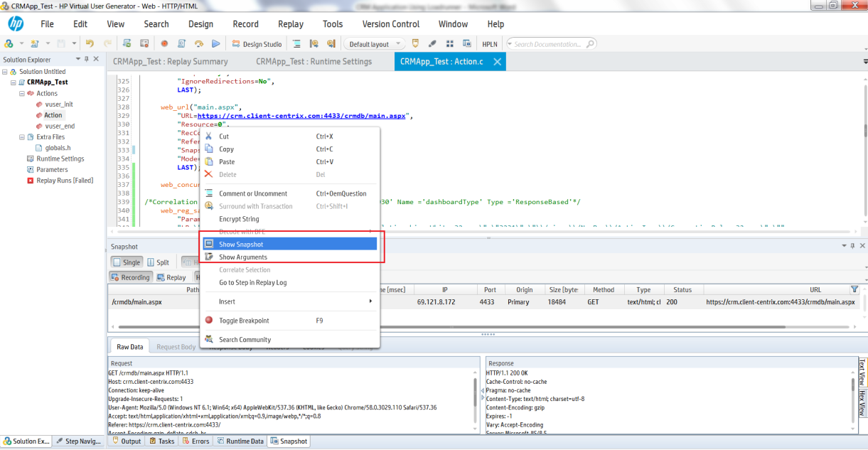Collapse the Solution Untitled tree node
The height and width of the screenshot is (450, 868).
click(5, 72)
